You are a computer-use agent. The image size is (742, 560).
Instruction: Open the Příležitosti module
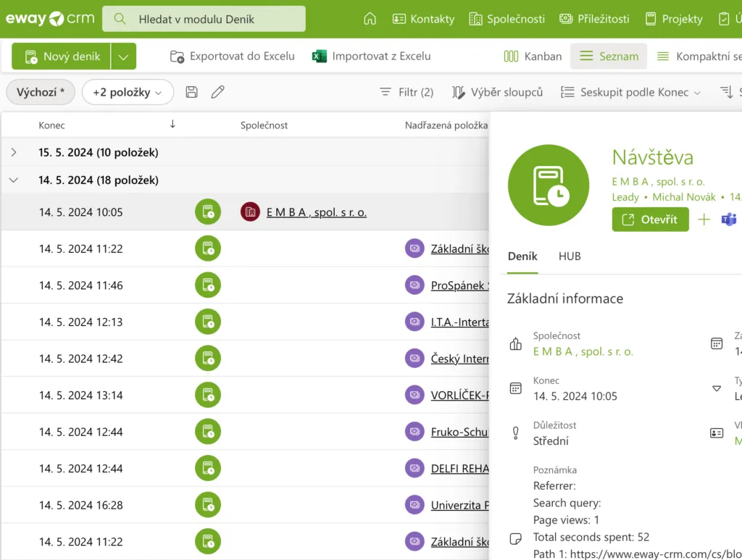pyautogui.click(x=594, y=19)
